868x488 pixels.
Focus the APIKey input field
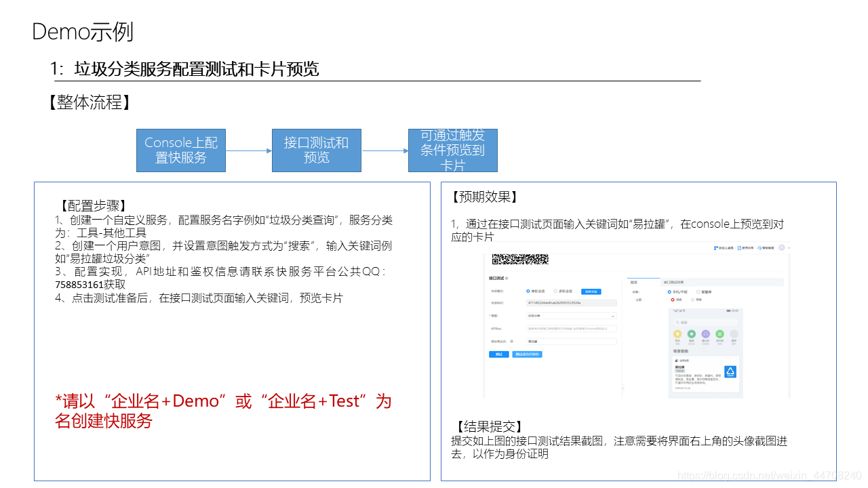pyautogui.click(x=572, y=329)
